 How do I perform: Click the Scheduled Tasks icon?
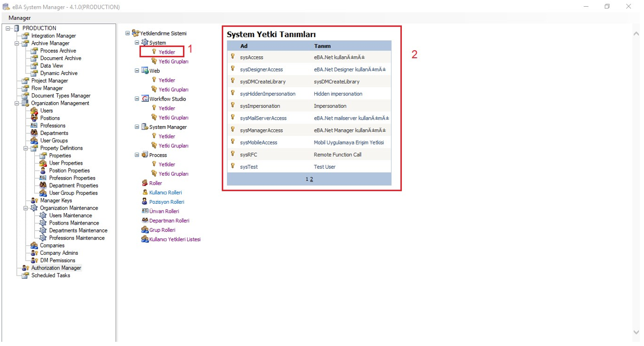[x=25, y=276]
